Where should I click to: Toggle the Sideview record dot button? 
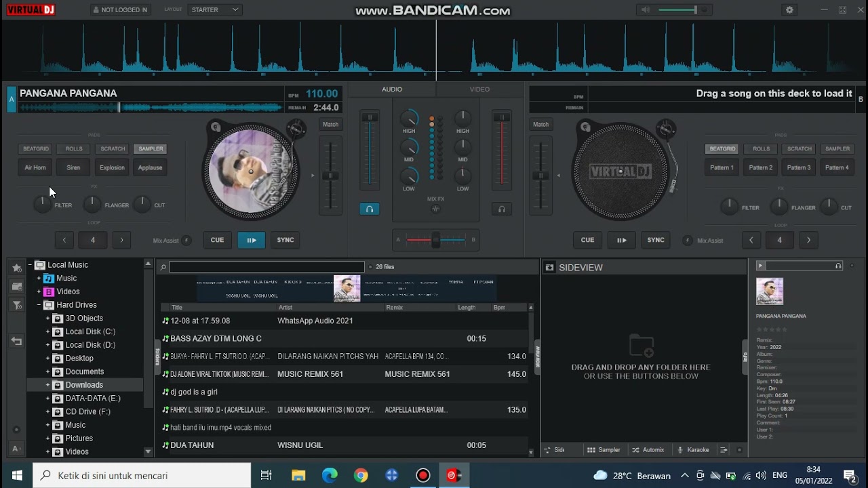(x=739, y=450)
